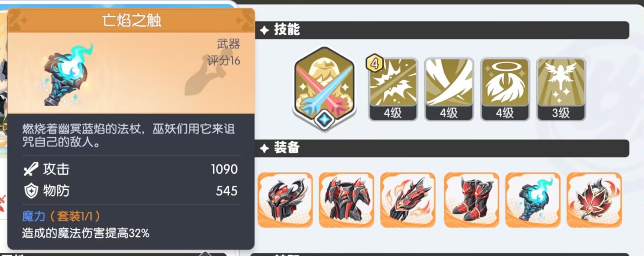Click the 物防 545 stat row
This screenshot has width=644, height=256.
pos(131,191)
